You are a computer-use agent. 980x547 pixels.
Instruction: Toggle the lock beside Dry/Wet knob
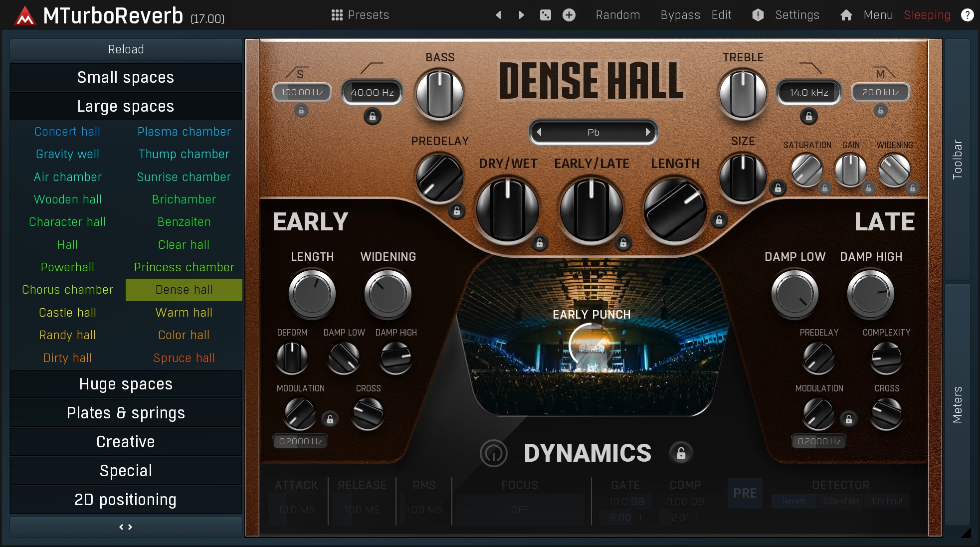pos(539,243)
